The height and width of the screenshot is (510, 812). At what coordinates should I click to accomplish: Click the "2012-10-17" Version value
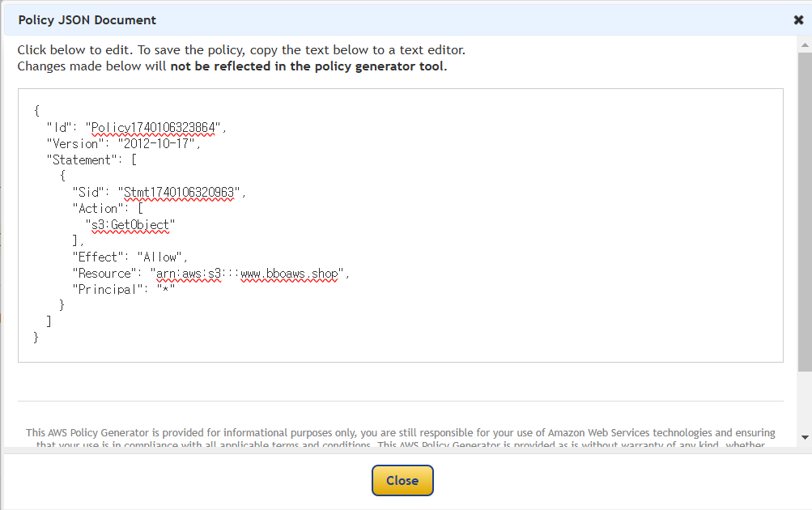point(156,143)
